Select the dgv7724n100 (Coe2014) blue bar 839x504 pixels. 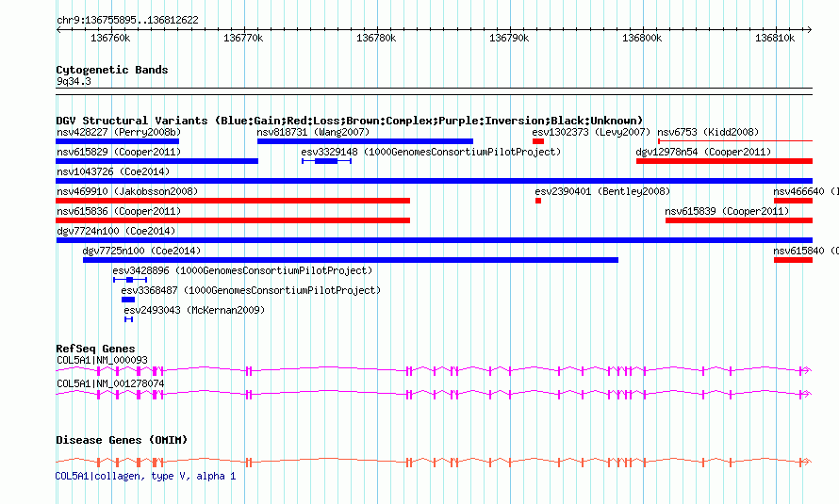pos(434,240)
